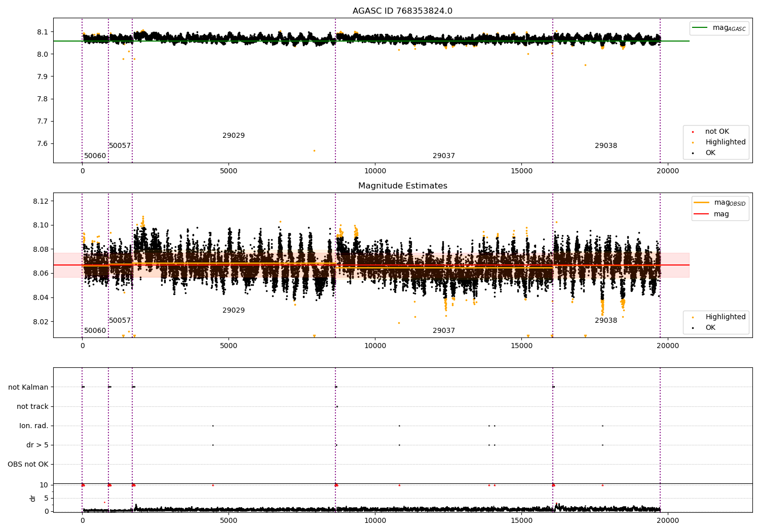Click 'OK' legend entry in the middle plot
This screenshot has height=532, width=760.
point(710,328)
